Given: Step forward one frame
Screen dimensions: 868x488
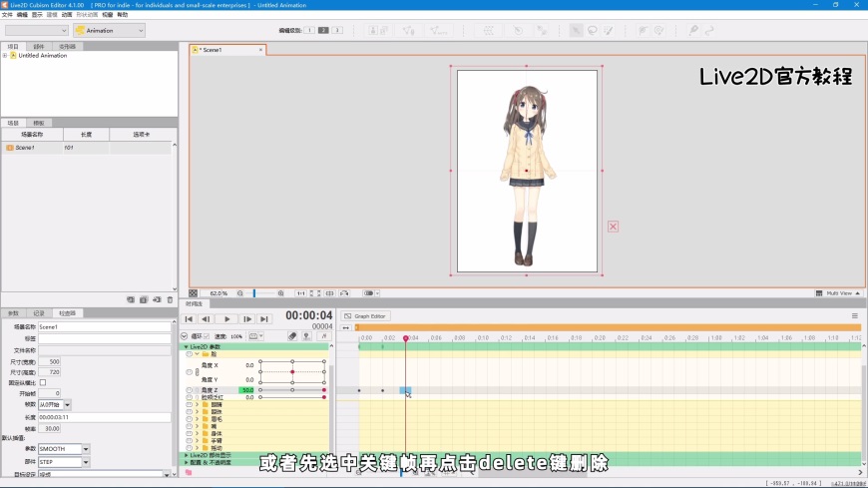Looking at the screenshot, I should coord(246,319).
